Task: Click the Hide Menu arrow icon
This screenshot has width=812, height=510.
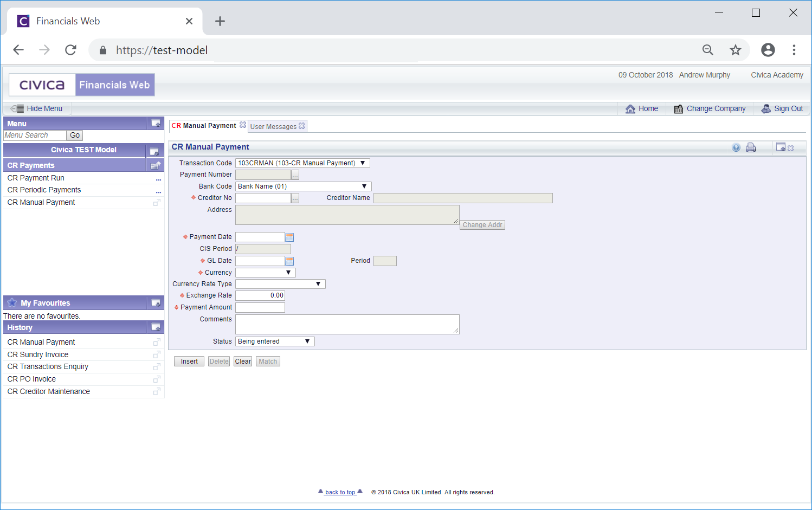Action: pyautogui.click(x=17, y=108)
